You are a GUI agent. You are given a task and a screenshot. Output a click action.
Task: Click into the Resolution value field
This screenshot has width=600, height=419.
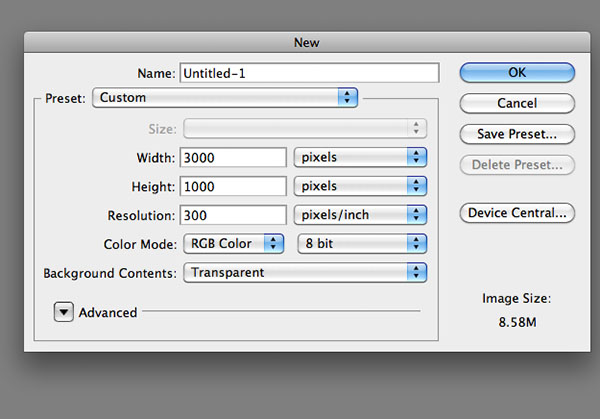pos(233,215)
